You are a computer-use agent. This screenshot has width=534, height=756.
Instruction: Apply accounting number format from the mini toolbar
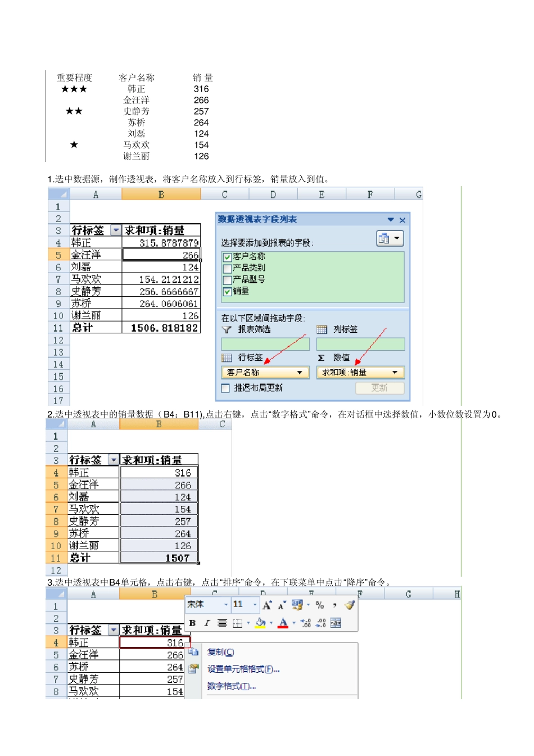coord(297,605)
